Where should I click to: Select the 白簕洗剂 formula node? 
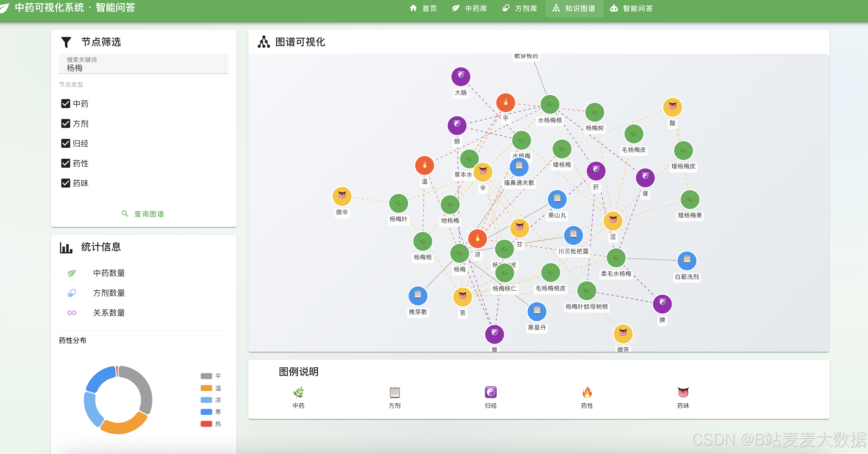[687, 261]
